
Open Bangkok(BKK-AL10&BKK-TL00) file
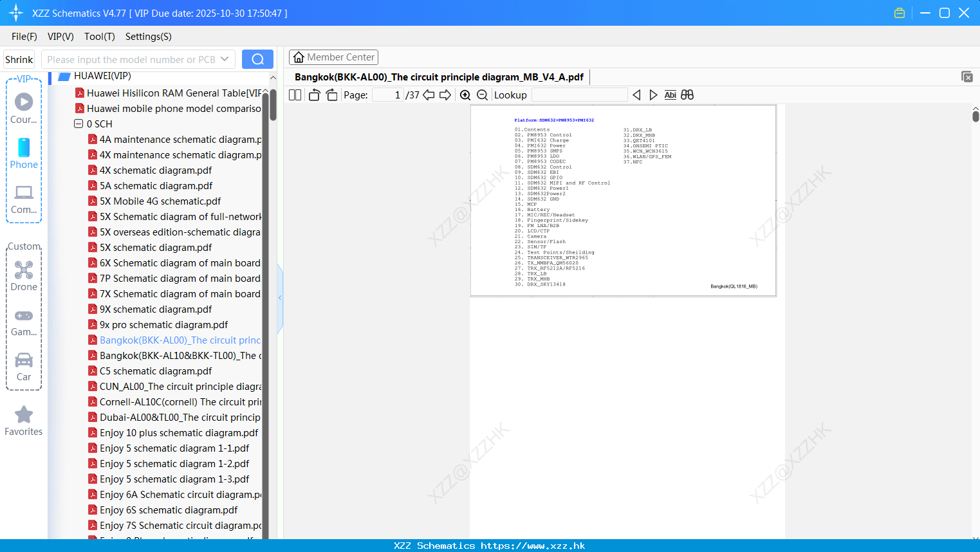180,356
